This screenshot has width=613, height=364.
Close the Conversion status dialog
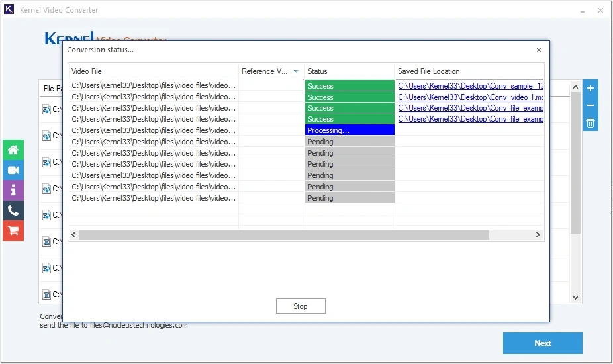[539, 50]
